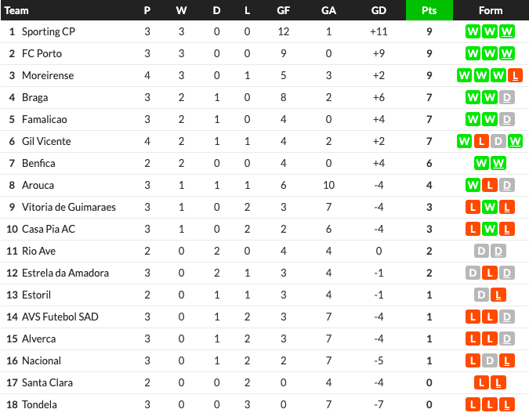Screen dimensions: 529x420
Task: Sort by the GF column header
Action: coord(284,10)
